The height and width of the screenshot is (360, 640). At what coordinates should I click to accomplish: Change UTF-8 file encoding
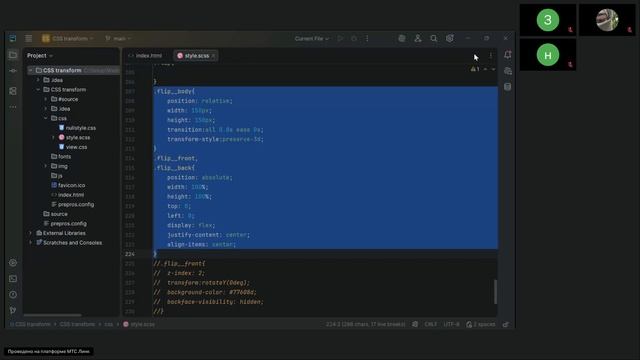click(451, 324)
